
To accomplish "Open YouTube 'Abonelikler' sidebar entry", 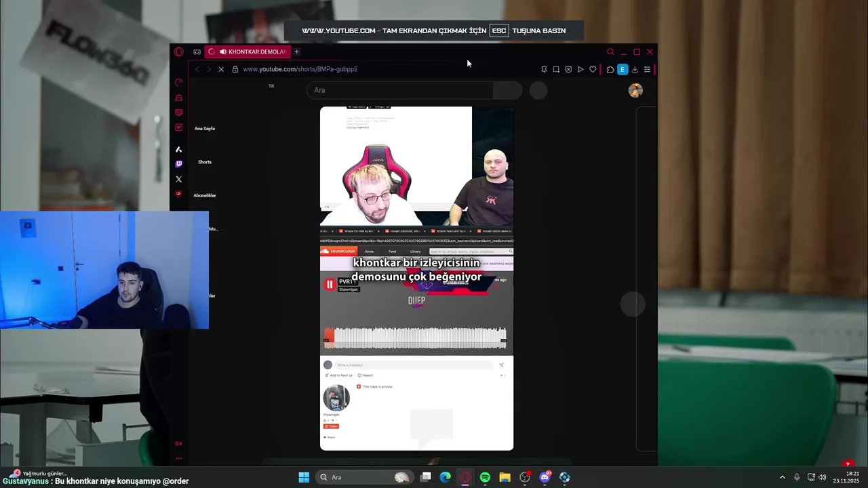I will pyautogui.click(x=205, y=195).
